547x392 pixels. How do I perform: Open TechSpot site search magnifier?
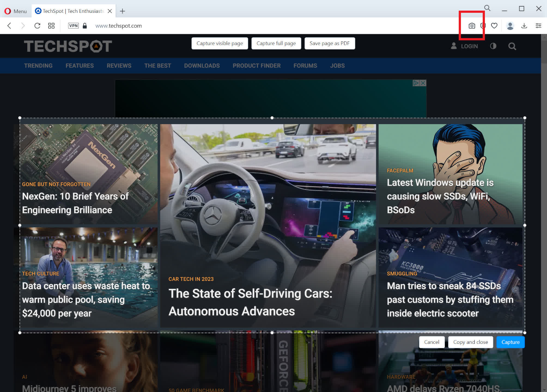512,46
